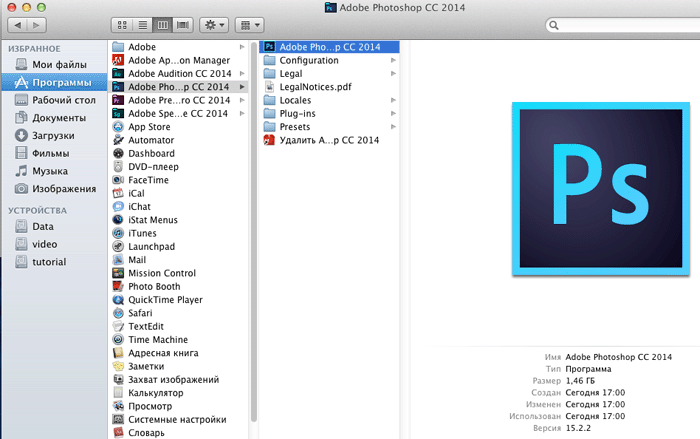
Task: Select Dashboard application
Action: click(x=179, y=154)
